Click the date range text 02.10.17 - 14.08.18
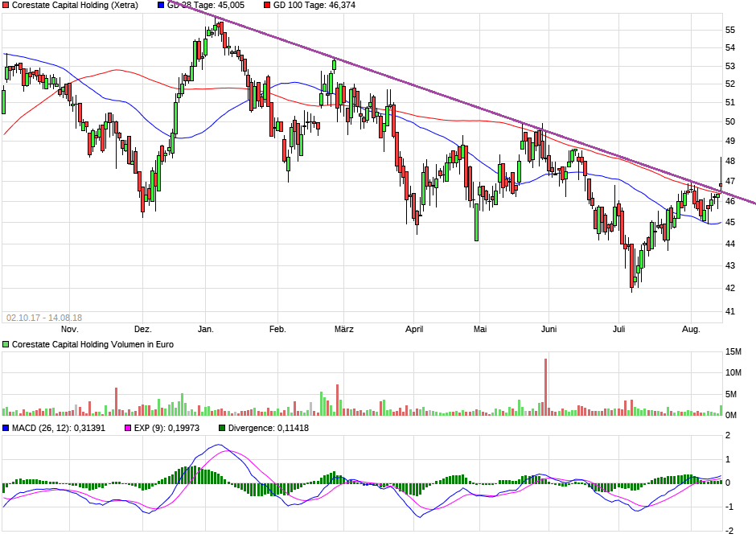Screen dimensions: 756x538 coord(44,314)
